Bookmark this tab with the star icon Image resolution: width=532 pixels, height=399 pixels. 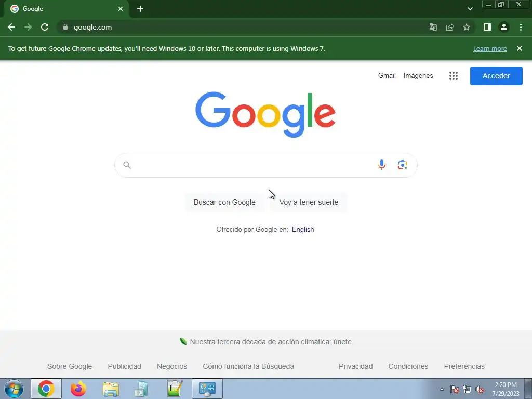[x=467, y=27]
